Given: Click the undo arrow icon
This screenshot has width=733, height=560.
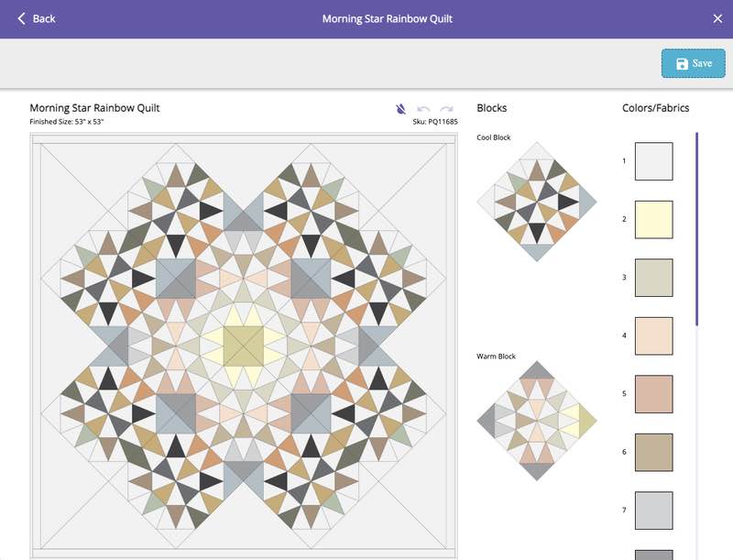Looking at the screenshot, I should point(423,108).
